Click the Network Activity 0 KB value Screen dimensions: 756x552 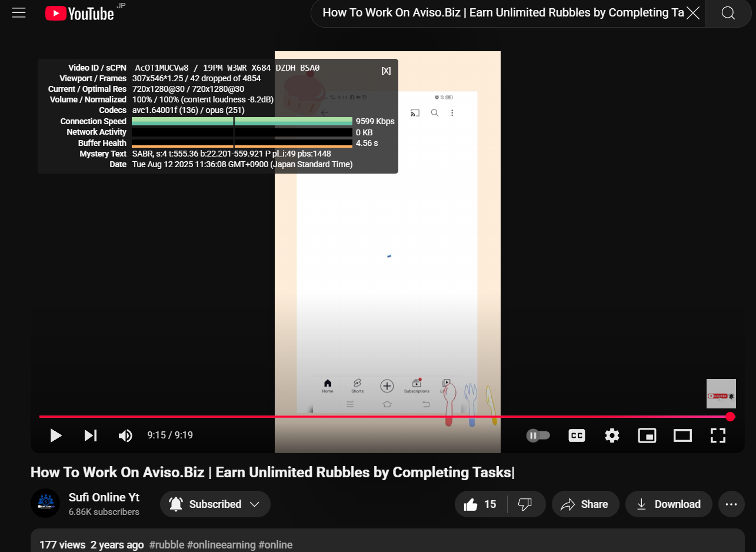coord(364,132)
